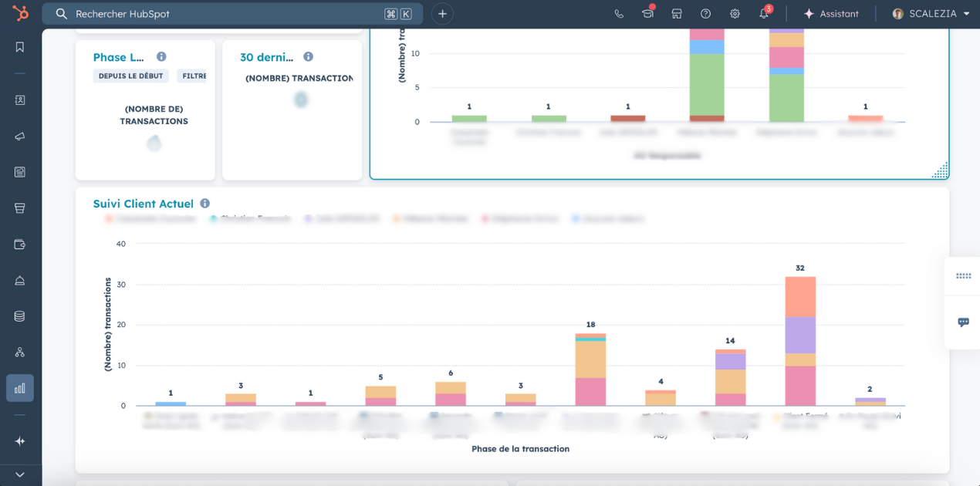
Task: Open the Settings gear icon
Action: [735, 14]
